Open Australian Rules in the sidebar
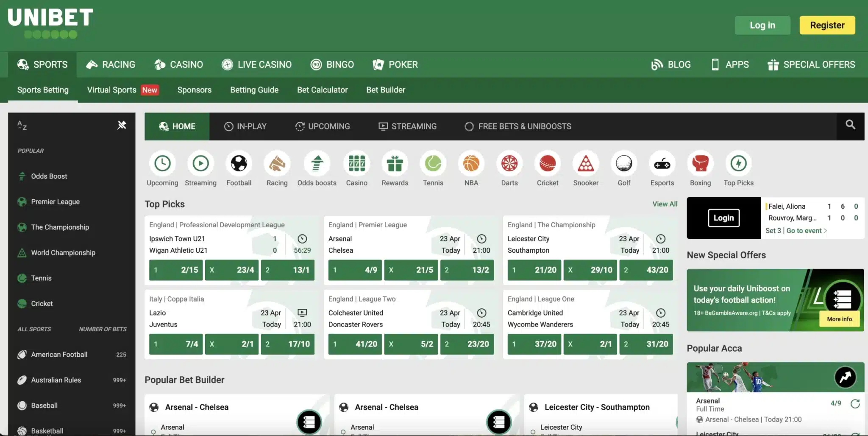Image resolution: width=868 pixels, height=436 pixels. coord(72,380)
